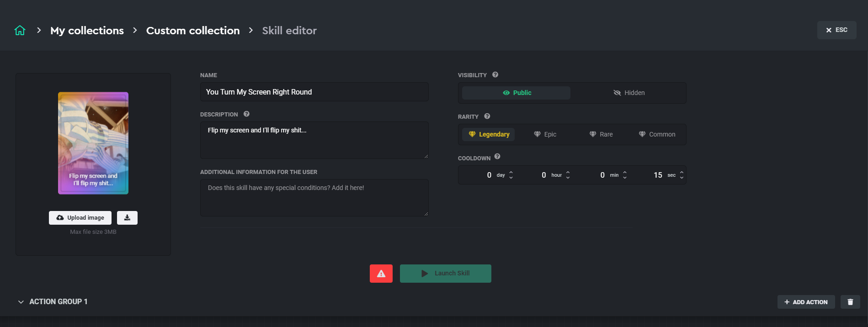Click help icon beside Rarity label
This screenshot has width=868, height=327.
(x=487, y=116)
